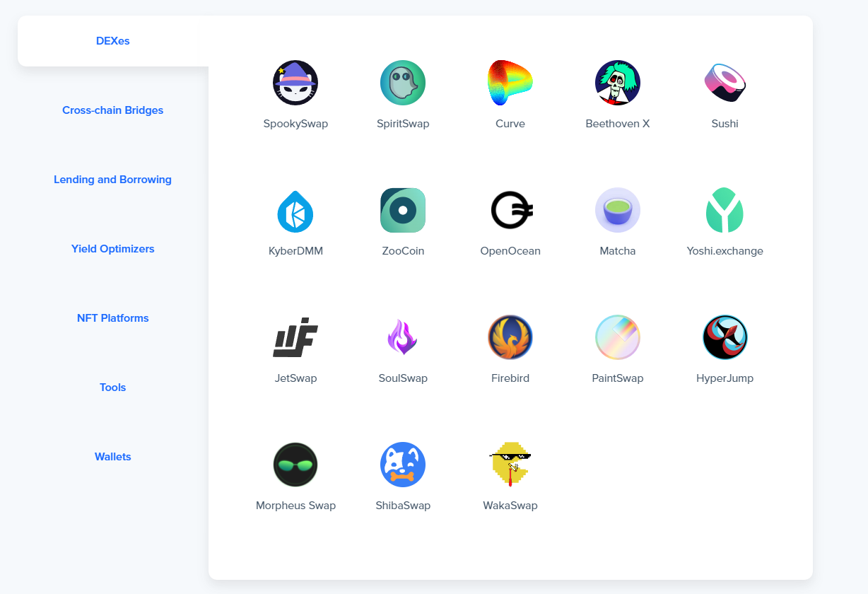View the Wallets category

(x=113, y=457)
